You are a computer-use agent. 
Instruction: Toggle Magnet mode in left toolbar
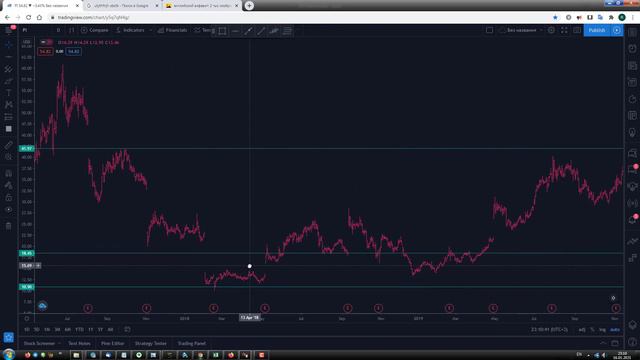click(x=9, y=173)
